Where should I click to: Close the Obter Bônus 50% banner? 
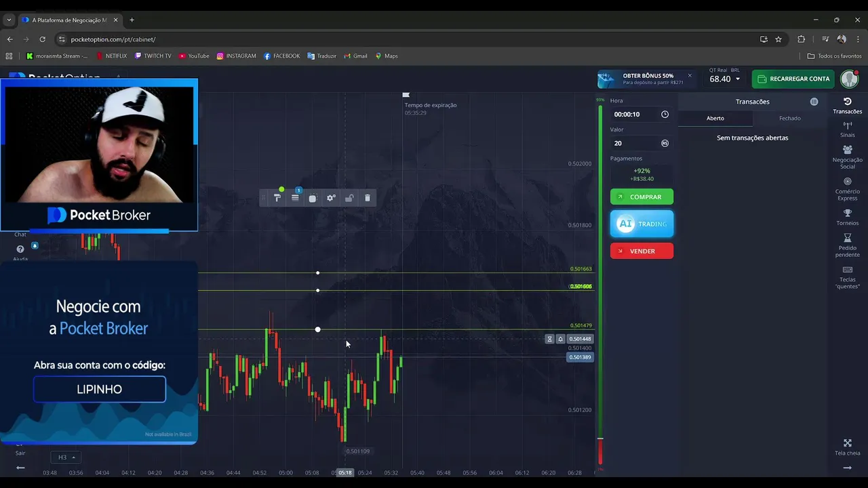690,75
